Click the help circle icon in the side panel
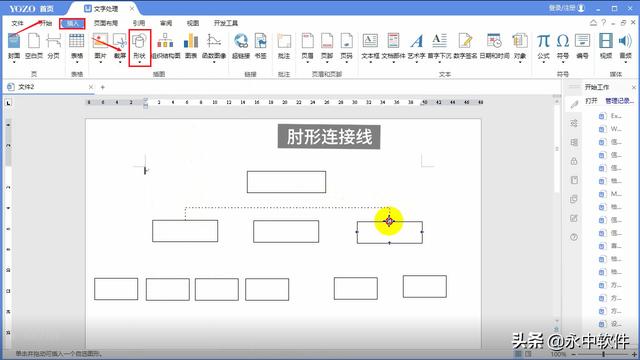This screenshot has height=360, width=640. click(574, 237)
